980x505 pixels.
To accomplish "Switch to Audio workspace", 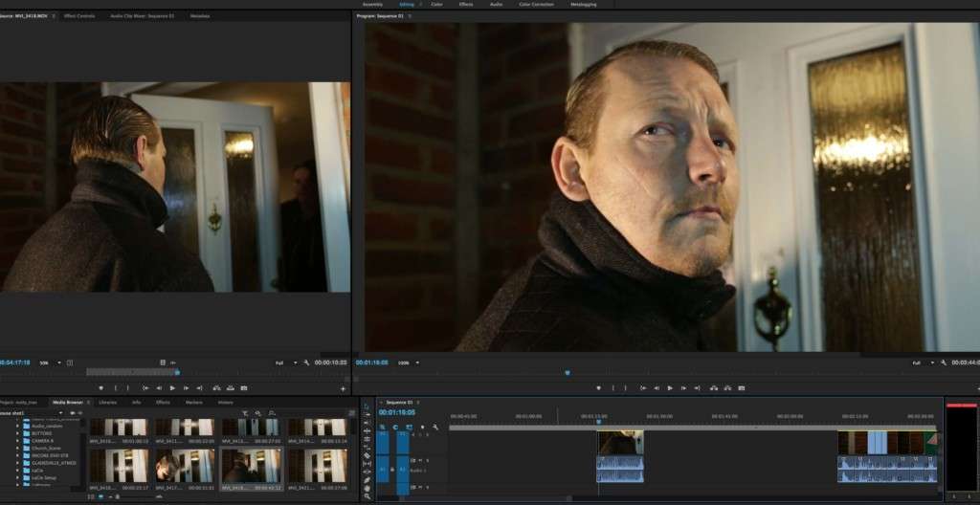I will (x=496, y=5).
